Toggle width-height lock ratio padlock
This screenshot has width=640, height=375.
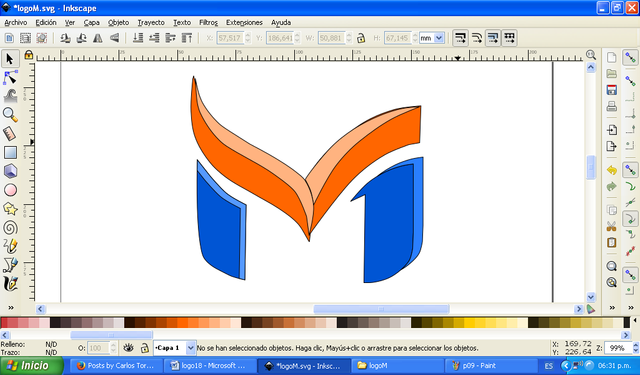coord(361,38)
